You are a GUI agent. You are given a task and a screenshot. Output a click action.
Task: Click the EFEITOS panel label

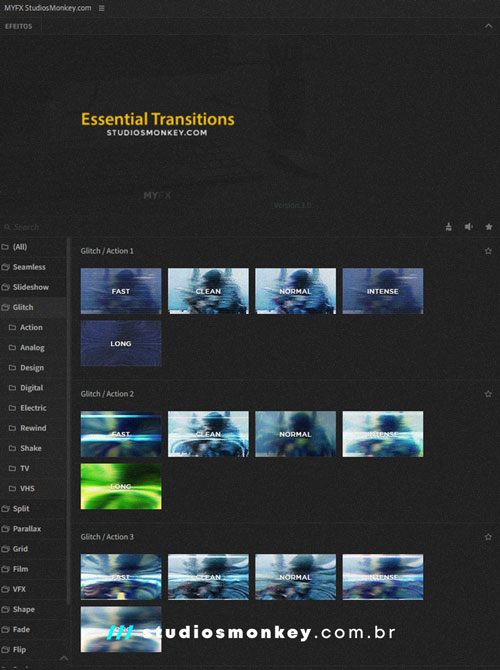(18, 26)
